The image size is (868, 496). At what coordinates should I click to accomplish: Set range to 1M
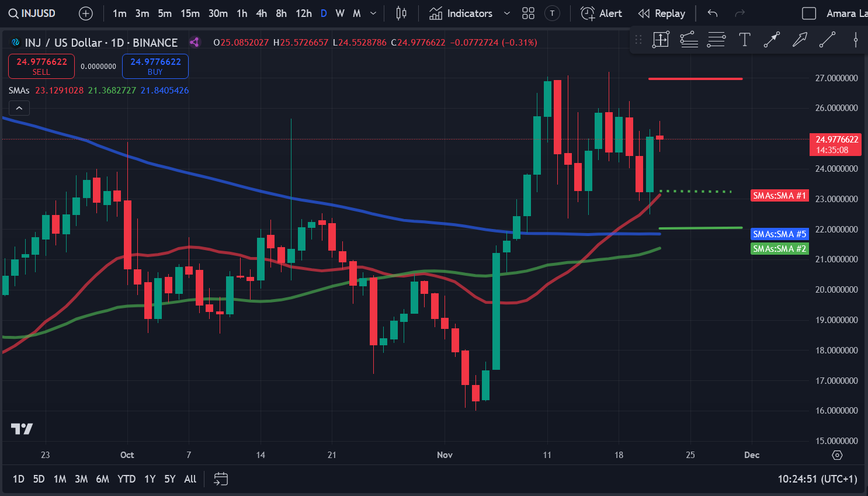60,479
